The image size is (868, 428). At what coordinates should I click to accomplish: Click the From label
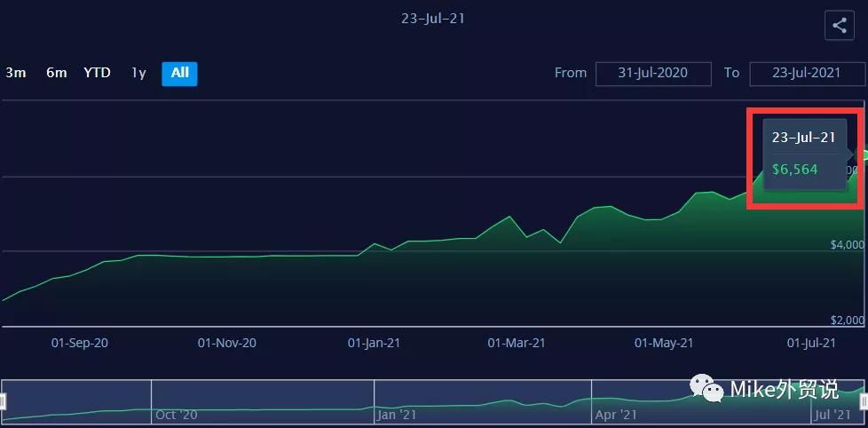pyautogui.click(x=570, y=73)
